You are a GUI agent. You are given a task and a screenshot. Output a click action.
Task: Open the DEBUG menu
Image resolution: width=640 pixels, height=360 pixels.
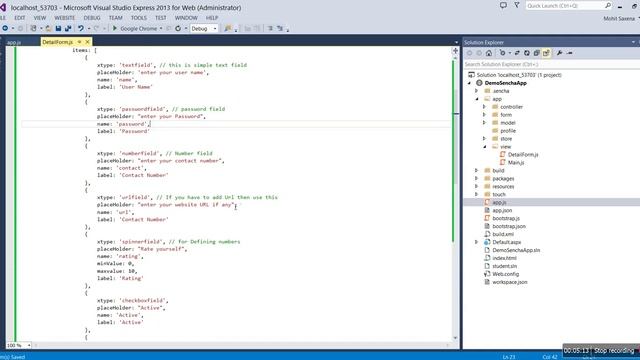coord(92,18)
